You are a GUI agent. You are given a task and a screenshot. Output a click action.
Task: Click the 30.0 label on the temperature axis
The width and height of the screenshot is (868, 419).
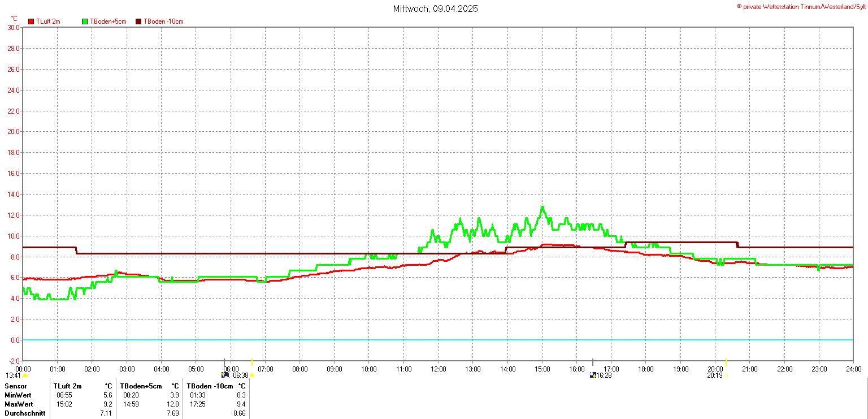pyautogui.click(x=14, y=27)
